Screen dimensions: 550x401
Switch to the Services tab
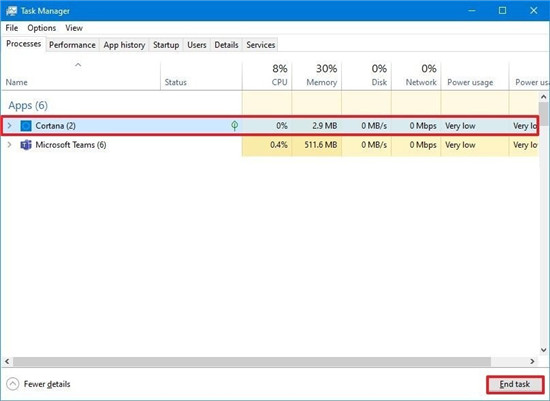261,45
